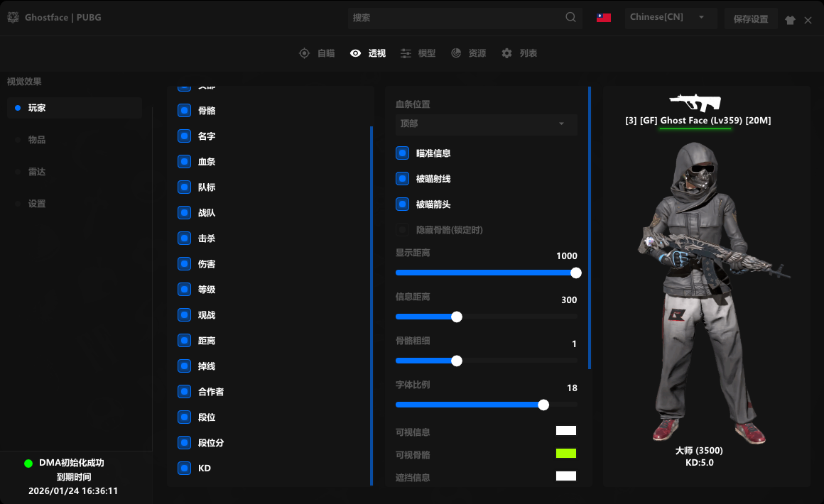Toggle the 骨骼 checkbox
This screenshot has height=504, width=824.
(185, 111)
